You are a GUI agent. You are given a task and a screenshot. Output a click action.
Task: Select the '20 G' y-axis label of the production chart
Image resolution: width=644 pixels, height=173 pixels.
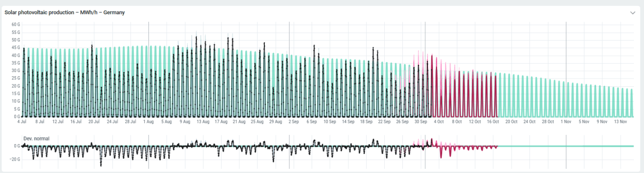click(16, 86)
